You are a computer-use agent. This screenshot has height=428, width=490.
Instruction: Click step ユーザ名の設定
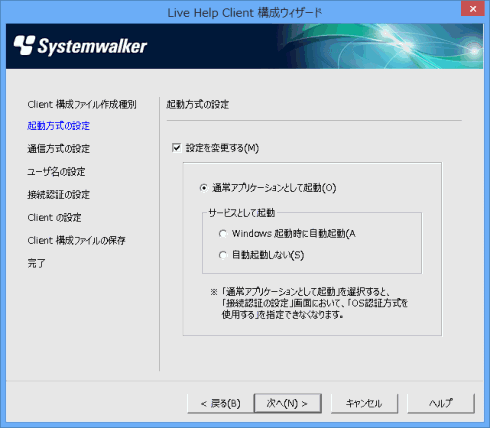56,172
